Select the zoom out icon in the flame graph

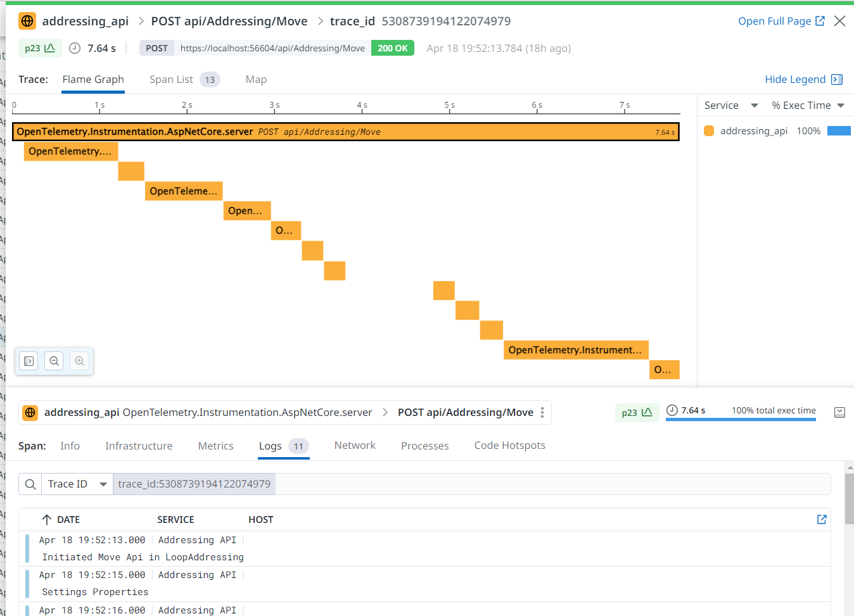coord(54,361)
